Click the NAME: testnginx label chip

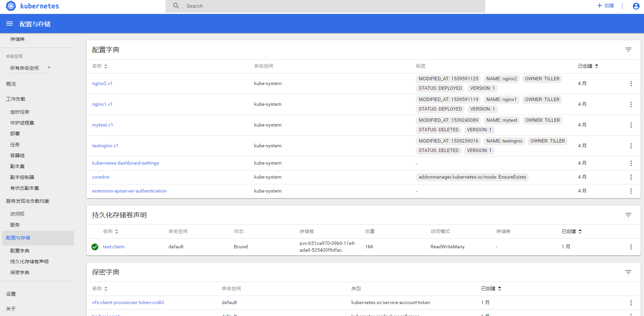pos(504,141)
